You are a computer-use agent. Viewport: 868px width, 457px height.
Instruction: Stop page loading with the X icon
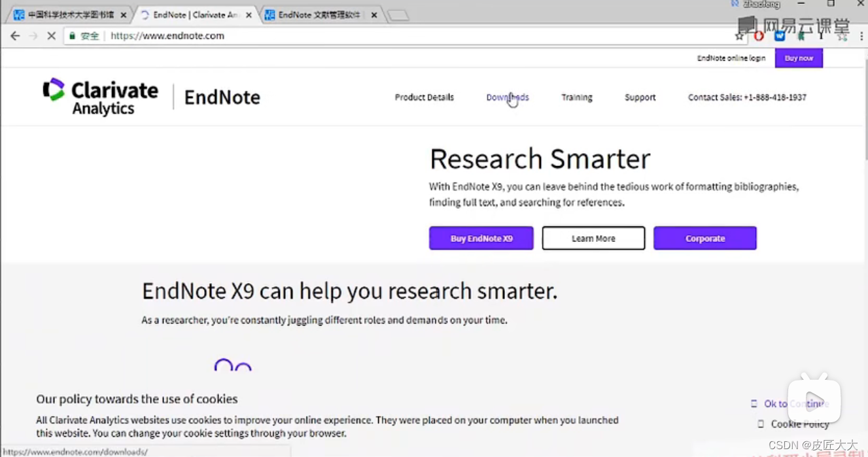(x=51, y=36)
